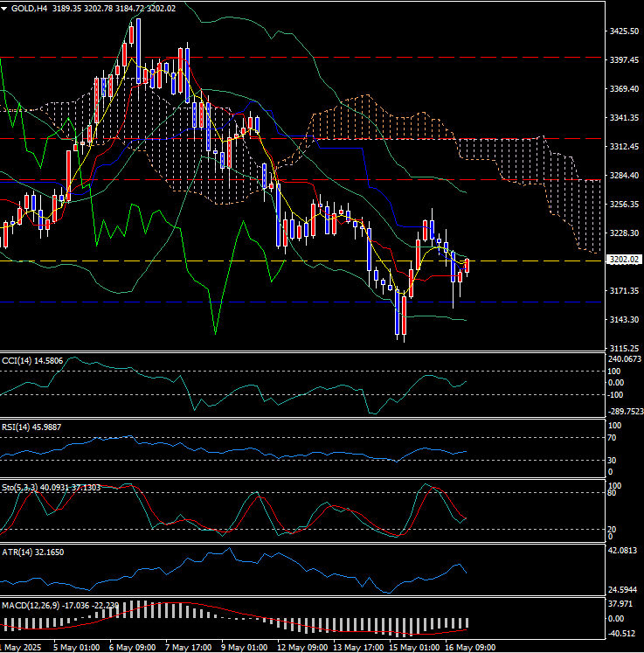Click the RSI(14) 45.9887 indicator label
This screenshot has height=653, width=644.
click(31, 427)
